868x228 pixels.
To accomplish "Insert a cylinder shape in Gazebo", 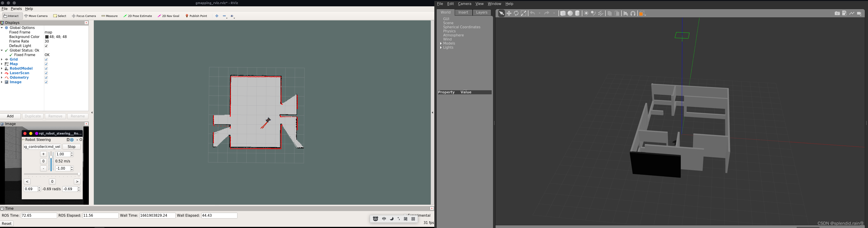I will click(578, 13).
